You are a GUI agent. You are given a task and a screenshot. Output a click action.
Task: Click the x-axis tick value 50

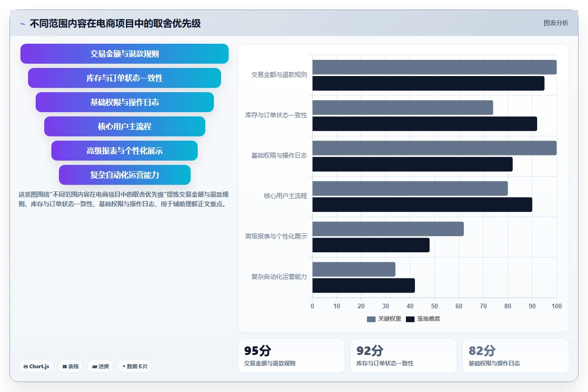pos(434,306)
